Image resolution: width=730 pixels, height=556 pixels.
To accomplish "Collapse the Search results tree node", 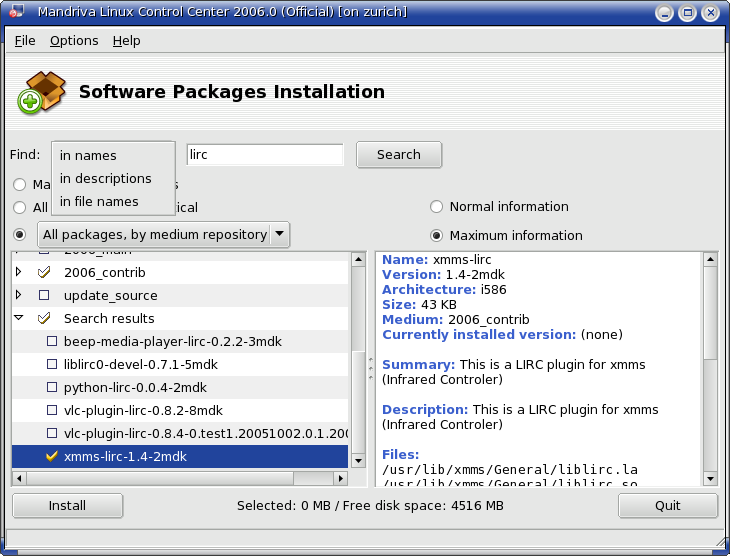I will click(19, 318).
